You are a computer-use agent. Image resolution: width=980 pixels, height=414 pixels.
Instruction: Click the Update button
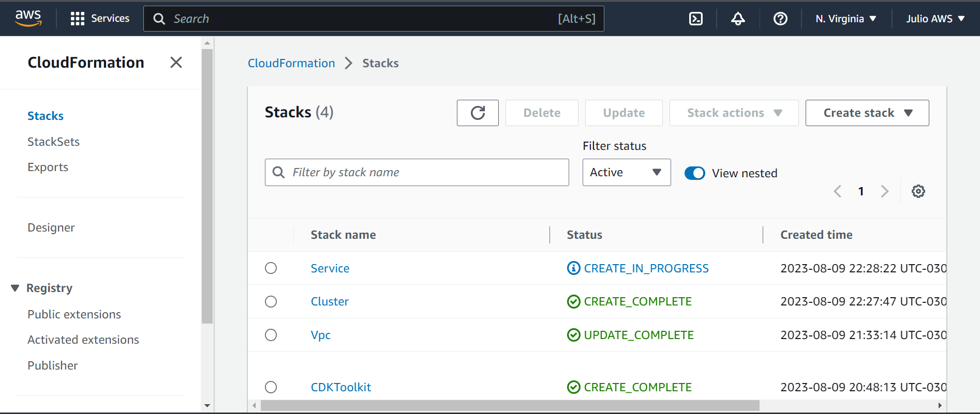pyautogui.click(x=623, y=113)
